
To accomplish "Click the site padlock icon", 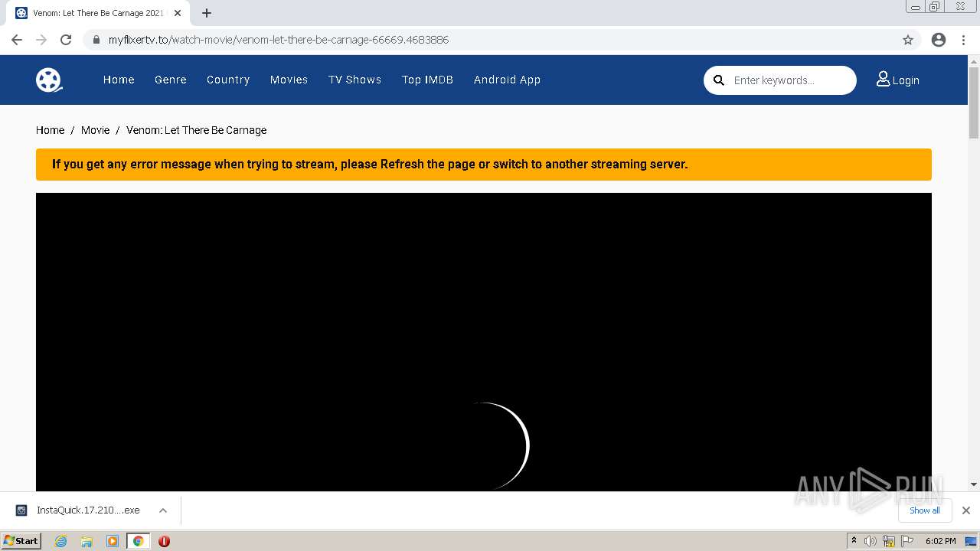I will click(96, 40).
